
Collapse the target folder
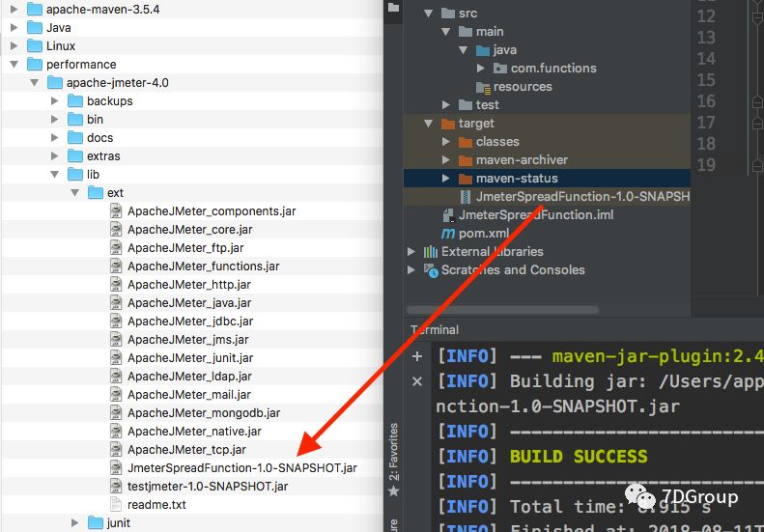(428, 124)
